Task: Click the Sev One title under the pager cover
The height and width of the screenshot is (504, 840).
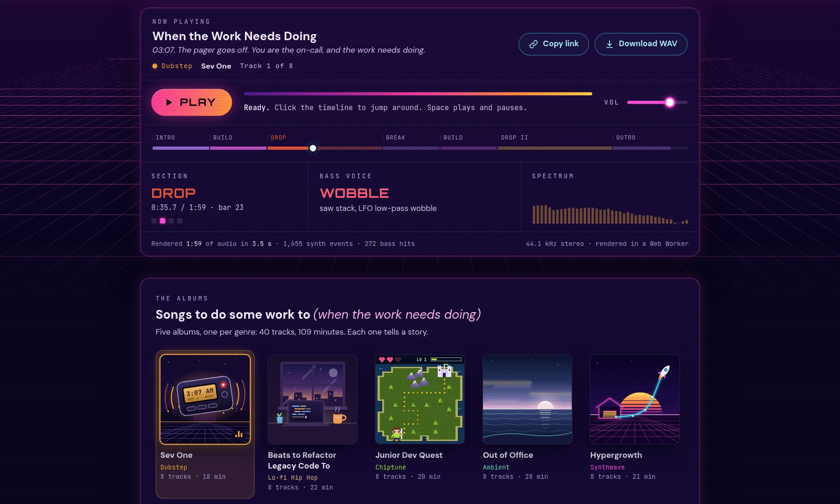Action: click(176, 455)
